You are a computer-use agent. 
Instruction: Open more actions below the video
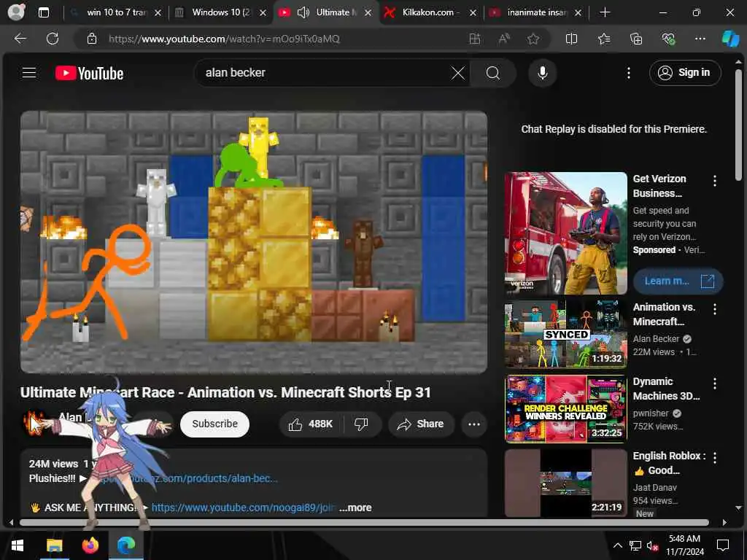(474, 424)
